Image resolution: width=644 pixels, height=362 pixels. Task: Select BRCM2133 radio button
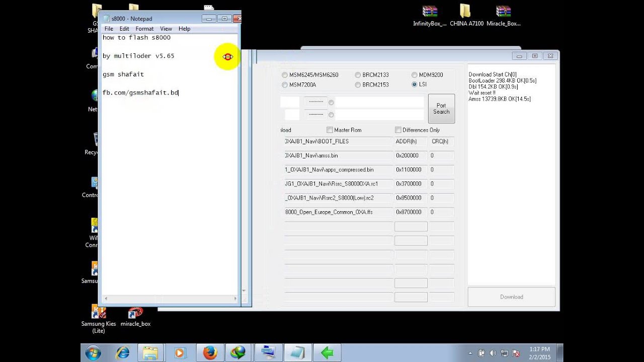(358, 75)
